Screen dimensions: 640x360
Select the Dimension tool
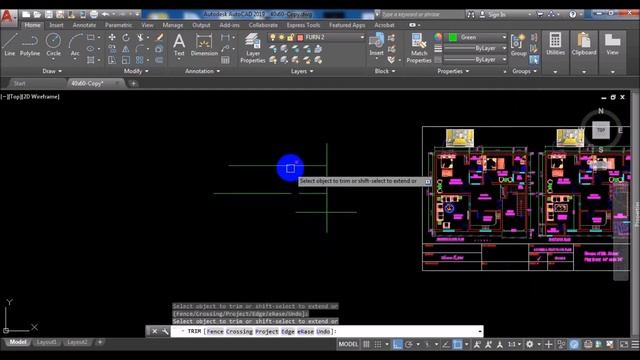click(204, 44)
